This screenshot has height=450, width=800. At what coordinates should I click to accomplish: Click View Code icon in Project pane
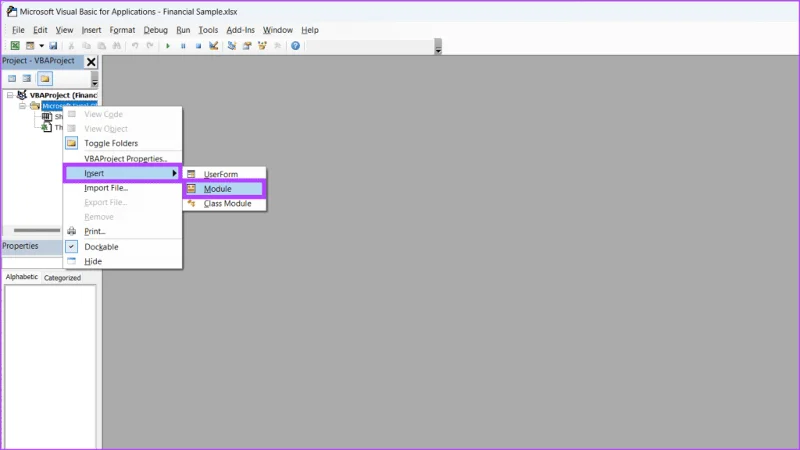(12, 79)
